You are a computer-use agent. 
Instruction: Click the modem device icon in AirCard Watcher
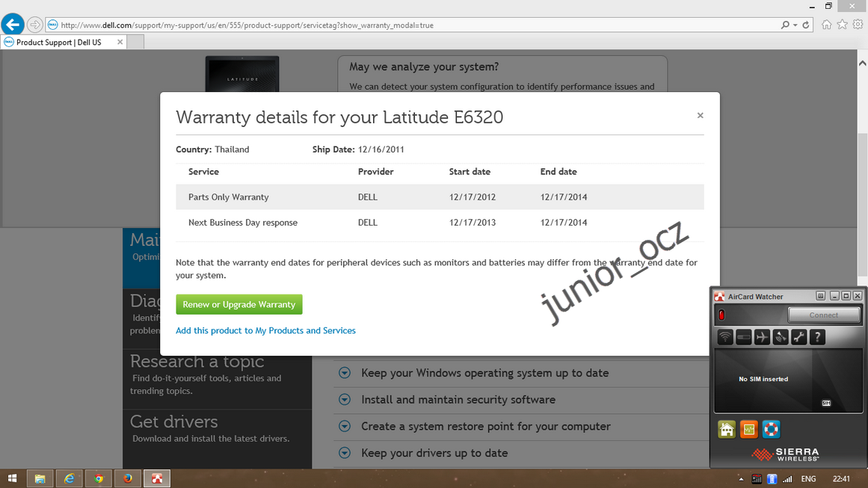[x=743, y=337]
